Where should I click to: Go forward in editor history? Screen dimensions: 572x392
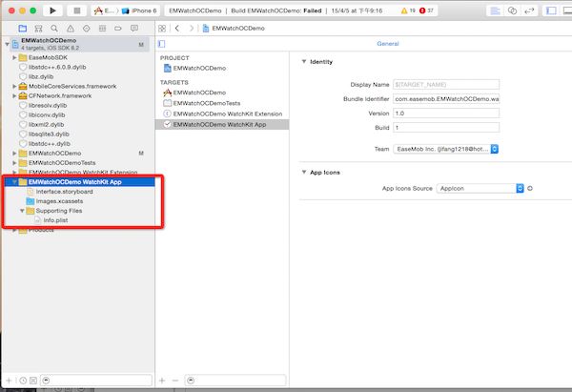(x=192, y=28)
